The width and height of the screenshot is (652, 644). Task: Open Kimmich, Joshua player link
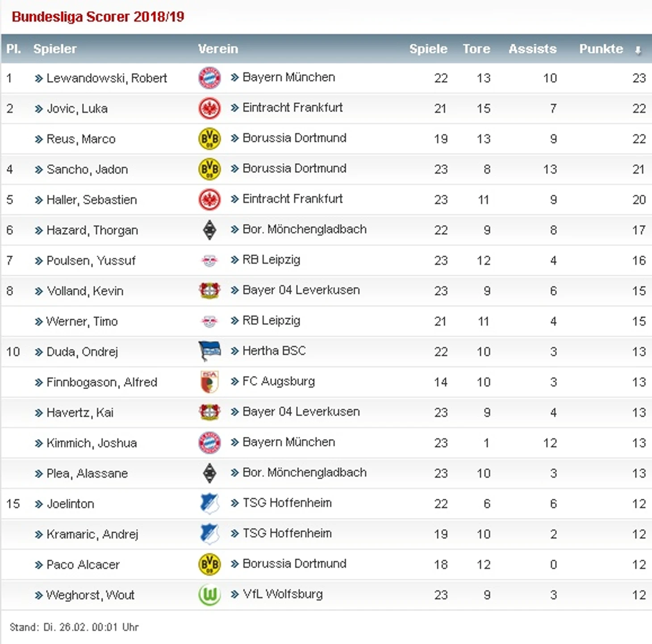(x=92, y=443)
